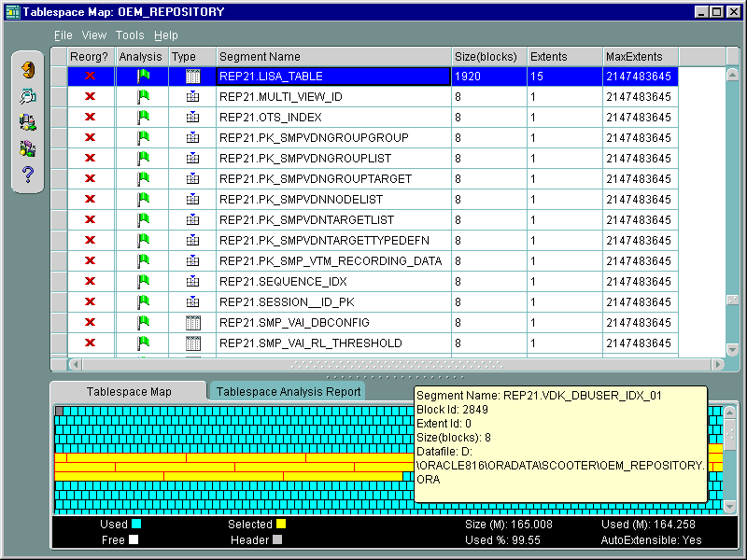
Task: Click the Size(blocks) column header
Action: pyautogui.click(x=487, y=57)
